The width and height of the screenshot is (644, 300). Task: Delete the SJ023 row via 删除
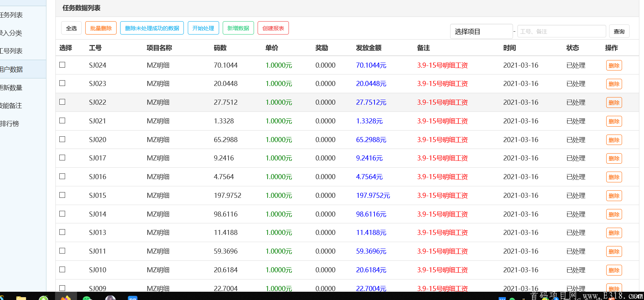pos(614,84)
